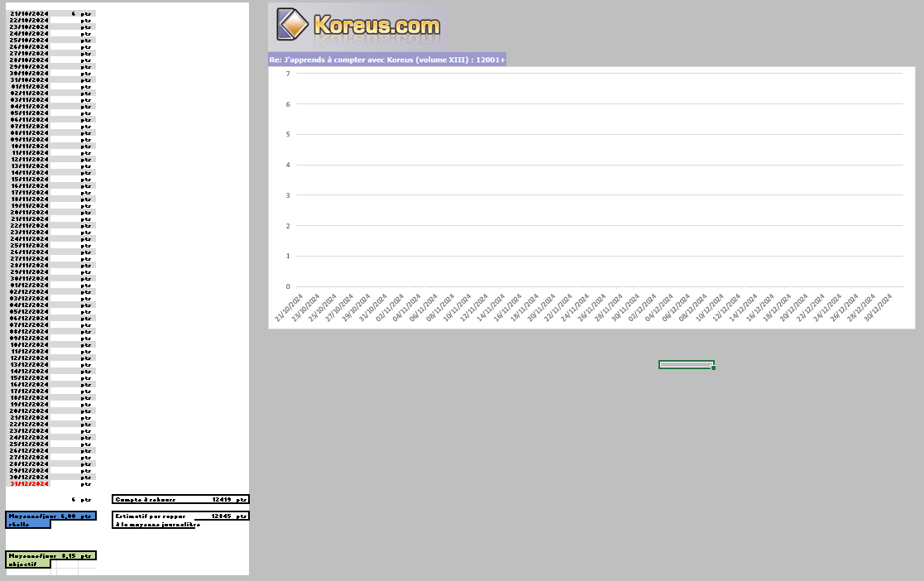This screenshot has height=581, width=924.
Task: Click the red 31/12/2024 date cell
Action: 29,484
